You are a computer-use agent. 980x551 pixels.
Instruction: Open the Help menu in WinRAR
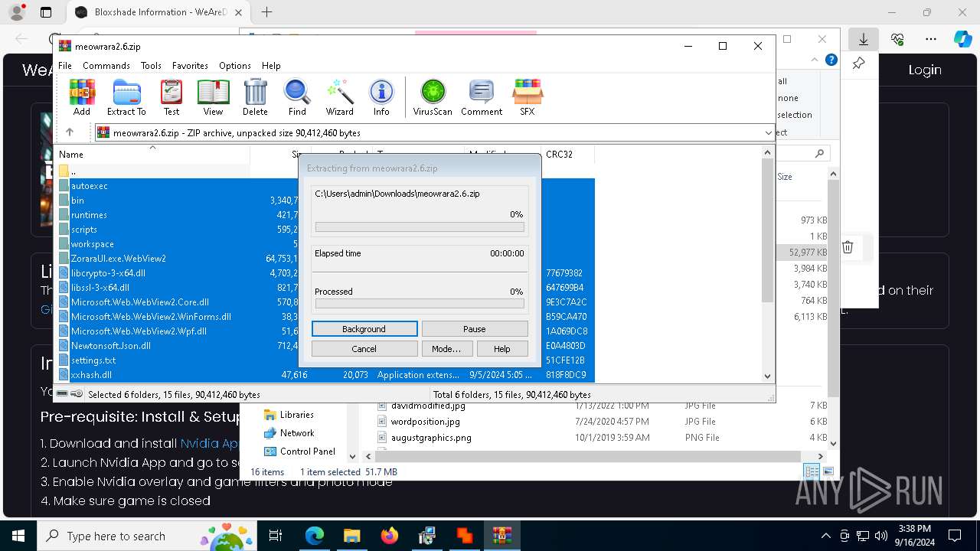271,66
